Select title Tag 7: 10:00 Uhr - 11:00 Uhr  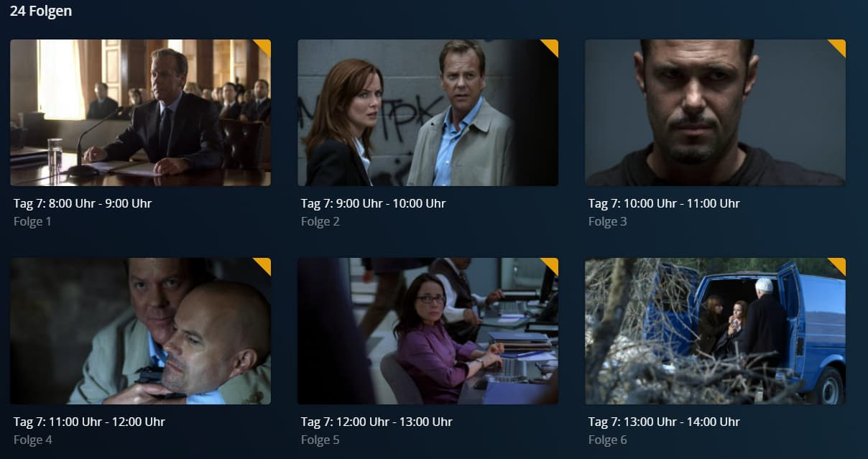pyautogui.click(x=664, y=203)
